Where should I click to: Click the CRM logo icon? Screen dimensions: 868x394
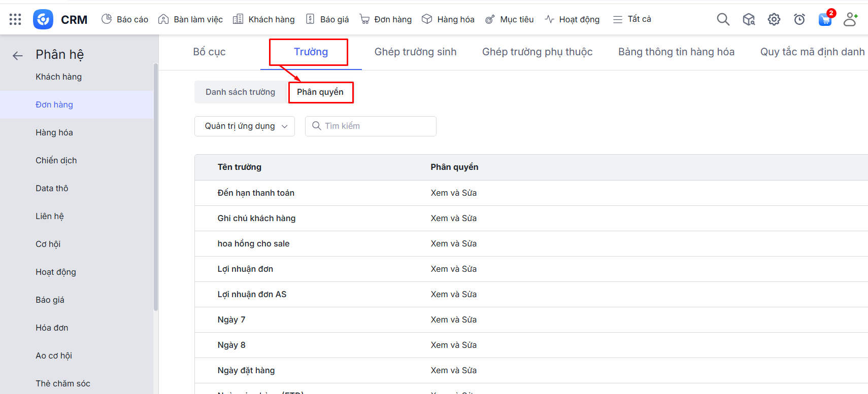[x=43, y=19]
